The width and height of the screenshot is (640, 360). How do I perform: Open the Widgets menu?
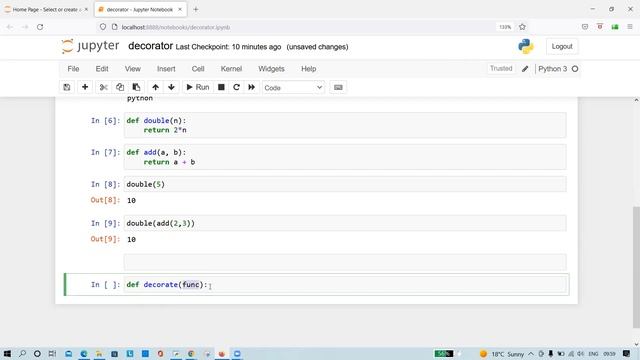coord(271,69)
